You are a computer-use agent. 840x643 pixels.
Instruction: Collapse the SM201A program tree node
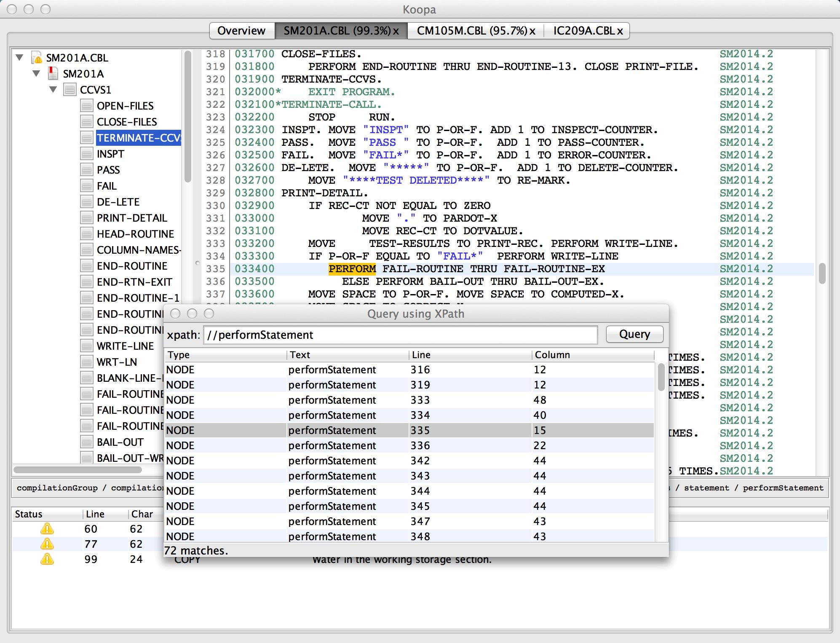pyautogui.click(x=37, y=73)
